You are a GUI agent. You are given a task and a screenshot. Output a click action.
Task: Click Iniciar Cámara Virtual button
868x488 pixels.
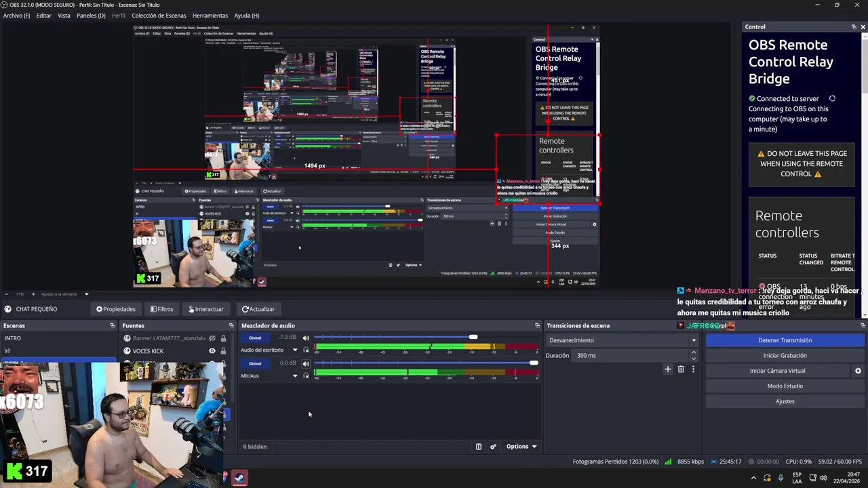coord(777,371)
